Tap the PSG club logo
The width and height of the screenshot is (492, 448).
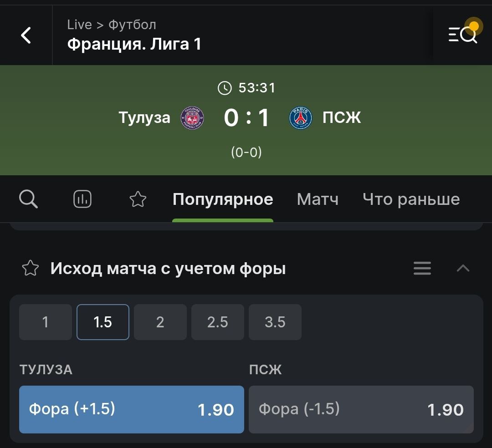[300, 118]
